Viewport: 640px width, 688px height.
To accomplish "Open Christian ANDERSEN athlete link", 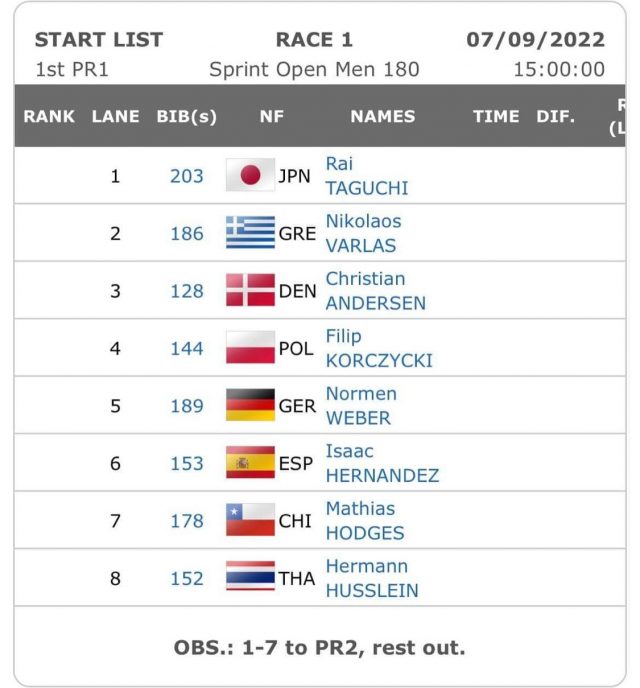I will point(375,291).
